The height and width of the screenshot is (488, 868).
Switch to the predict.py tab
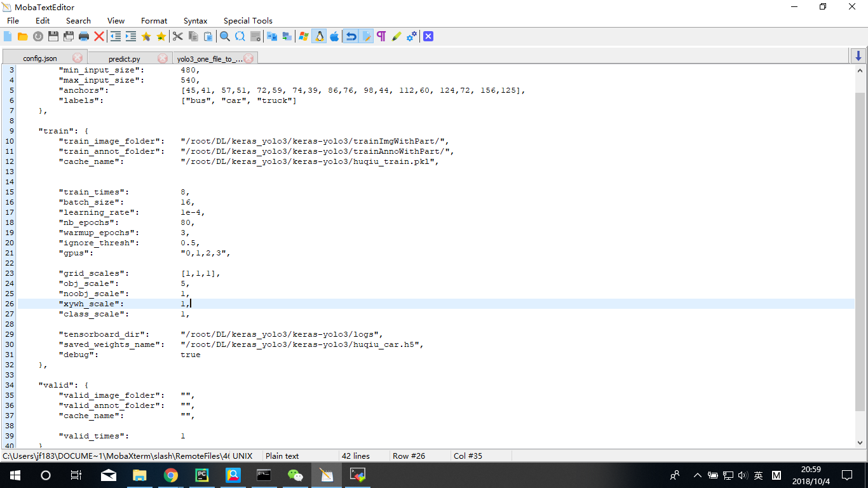pyautogui.click(x=130, y=58)
